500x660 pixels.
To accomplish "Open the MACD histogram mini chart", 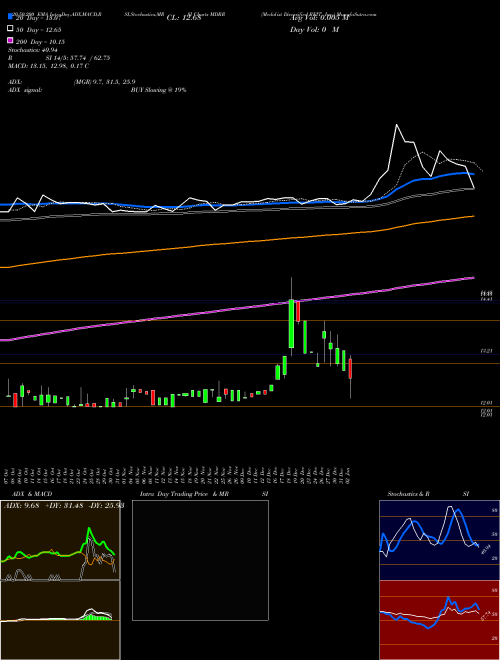I will click(60, 620).
